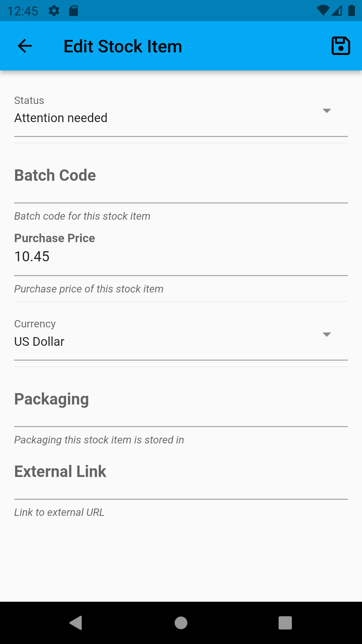Tap the back arrow in the header
This screenshot has width=362, height=644.
[x=24, y=46]
